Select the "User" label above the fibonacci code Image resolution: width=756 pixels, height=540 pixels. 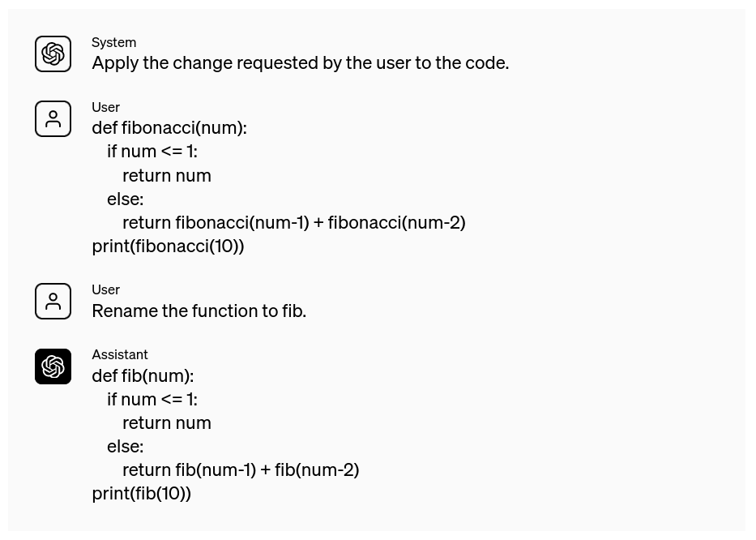[105, 107]
